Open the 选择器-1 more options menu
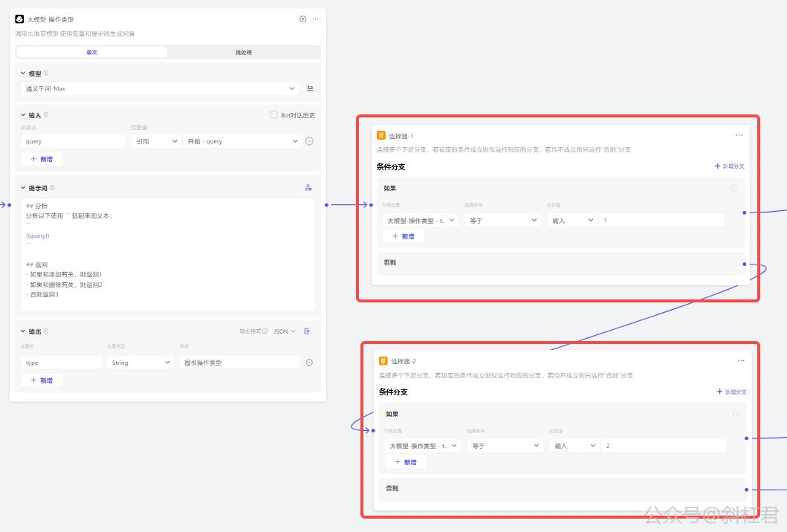Image resolution: width=787 pixels, height=532 pixels. [x=739, y=135]
